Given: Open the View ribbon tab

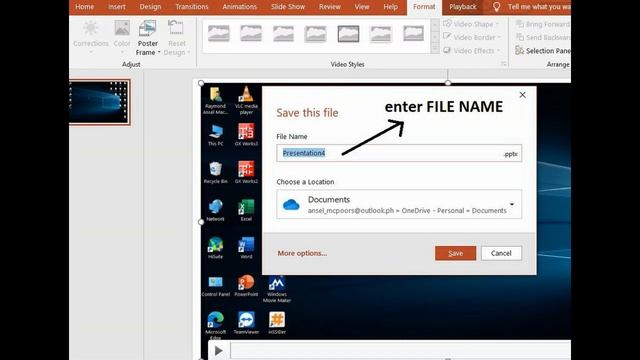Looking at the screenshot, I should pyautogui.click(x=362, y=7).
